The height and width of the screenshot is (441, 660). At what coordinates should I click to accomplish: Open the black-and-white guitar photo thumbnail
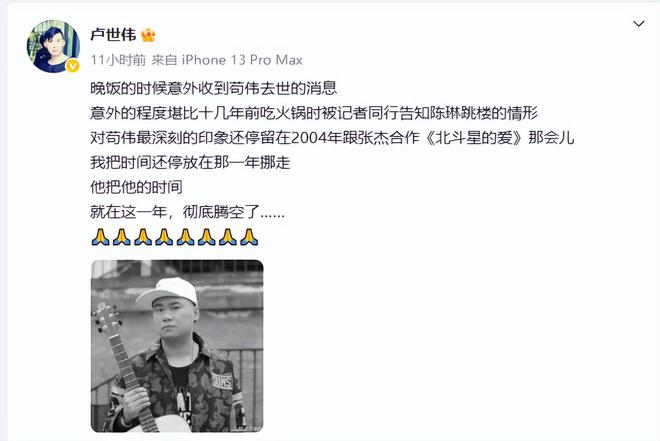[177, 346]
